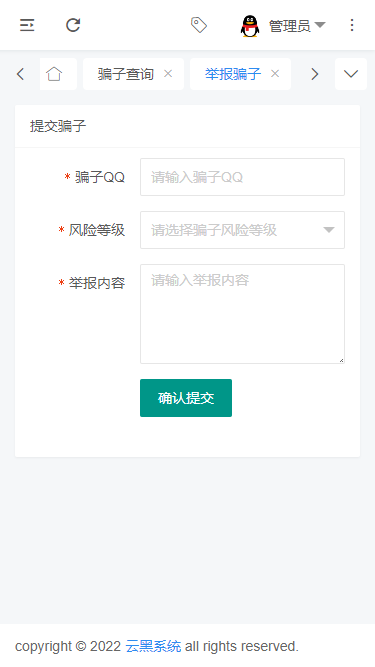Open the tag note icon
The height and width of the screenshot is (667, 375).
(x=199, y=25)
